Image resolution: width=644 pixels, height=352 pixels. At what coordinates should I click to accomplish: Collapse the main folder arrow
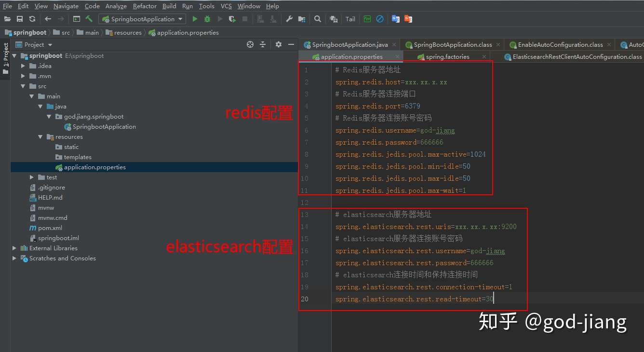32,96
